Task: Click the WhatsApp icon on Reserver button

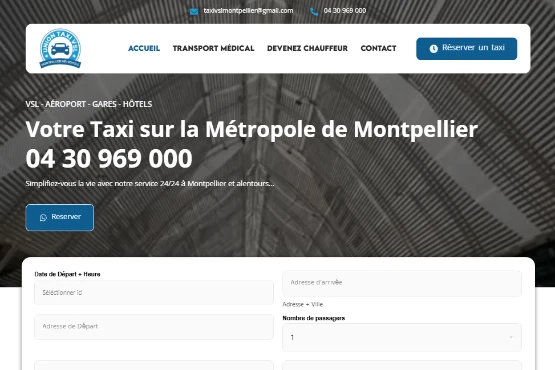Action: [43, 217]
